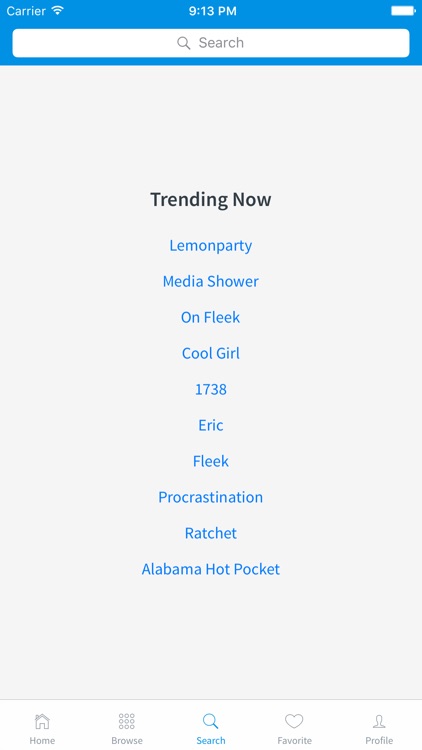Go to Profile person icon
422x750 pixels.
pyautogui.click(x=379, y=721)
